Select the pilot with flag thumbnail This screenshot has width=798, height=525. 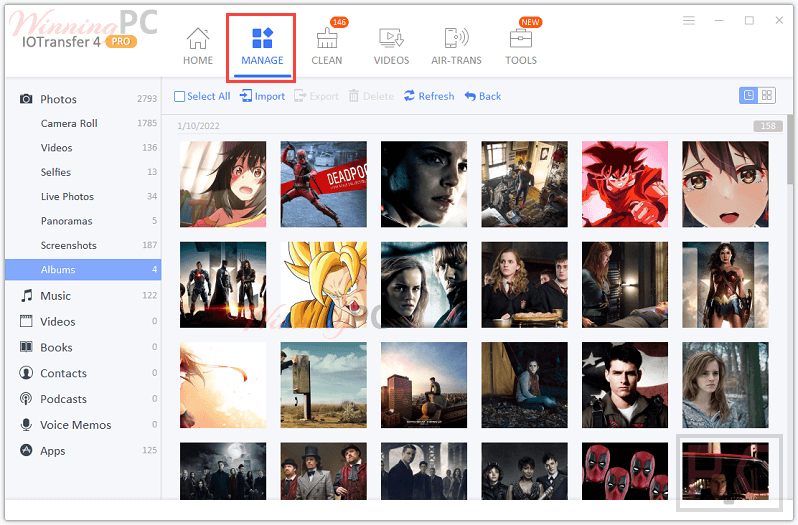pos(625,385)
